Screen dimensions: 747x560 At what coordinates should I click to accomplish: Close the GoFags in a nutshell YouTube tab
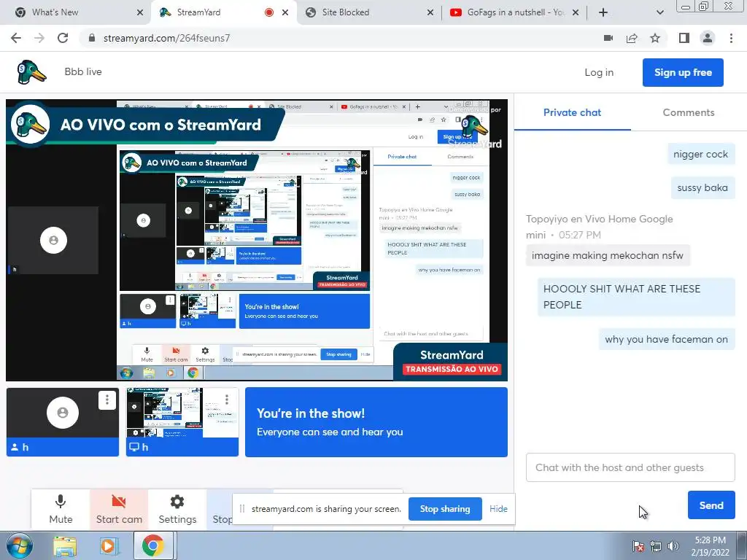576,12
